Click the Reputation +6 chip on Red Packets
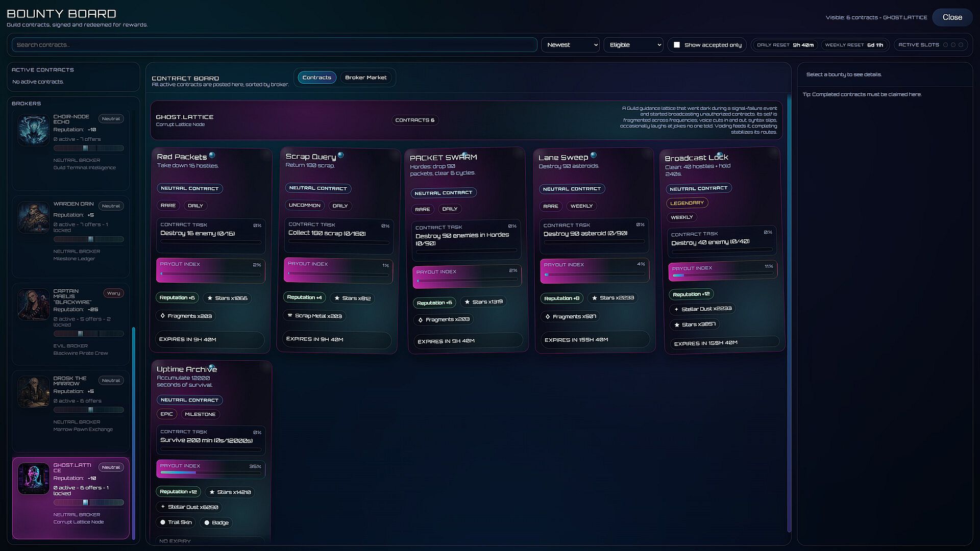The width and height of the screenshot is (980, 551). pos(177,298)
